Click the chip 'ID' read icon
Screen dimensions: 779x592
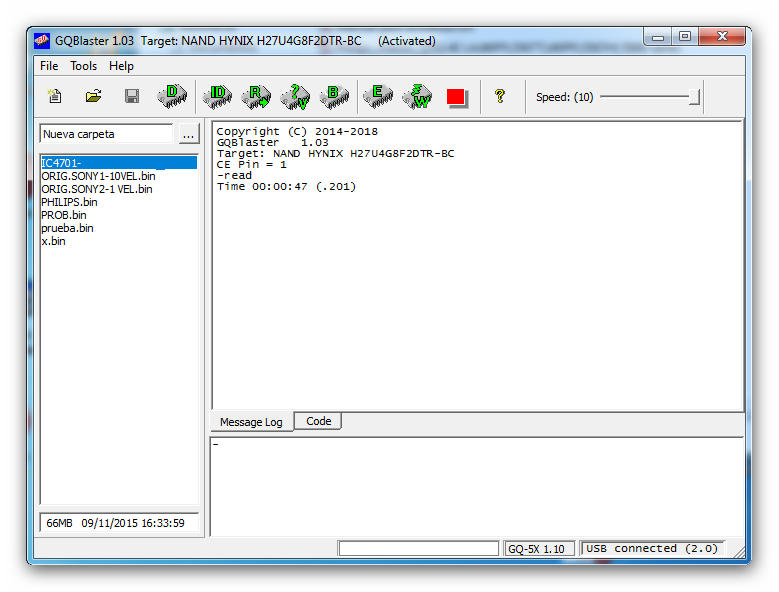(217, 95)
